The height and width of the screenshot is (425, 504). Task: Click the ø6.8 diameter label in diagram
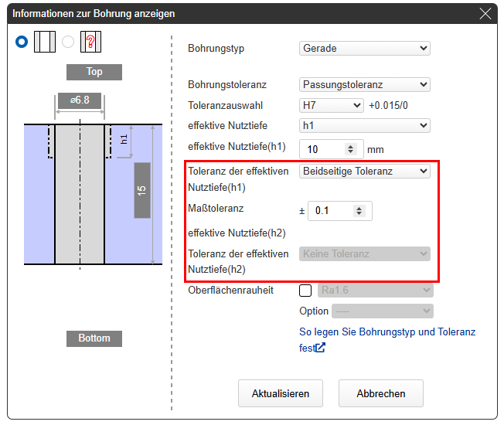tap(80, 101)
